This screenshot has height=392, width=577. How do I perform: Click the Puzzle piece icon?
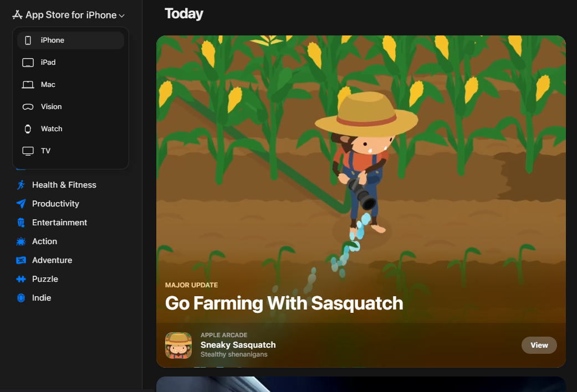[21, 279]
